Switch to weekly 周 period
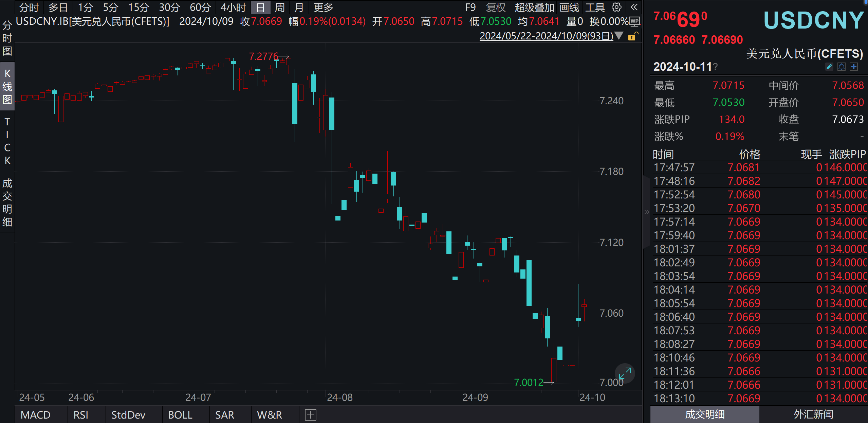 (x=280, y=7)
